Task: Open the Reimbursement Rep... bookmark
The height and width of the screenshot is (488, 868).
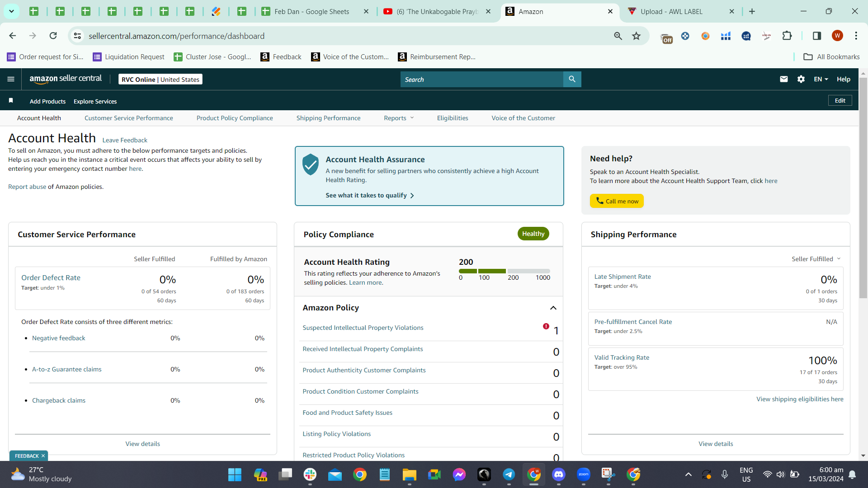Action: (437, 56)
